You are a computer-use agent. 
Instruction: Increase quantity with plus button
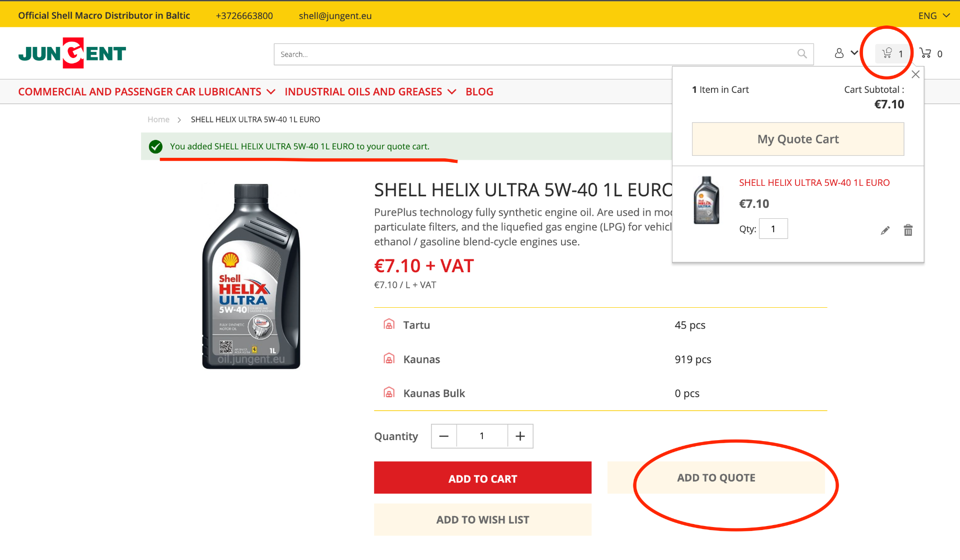520,436
